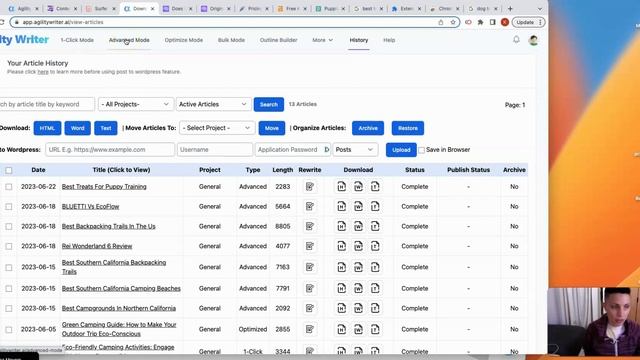Open the Select Project move dropdown
The width and height of the screenshot is (640, 360).
[x=217, y=128]
